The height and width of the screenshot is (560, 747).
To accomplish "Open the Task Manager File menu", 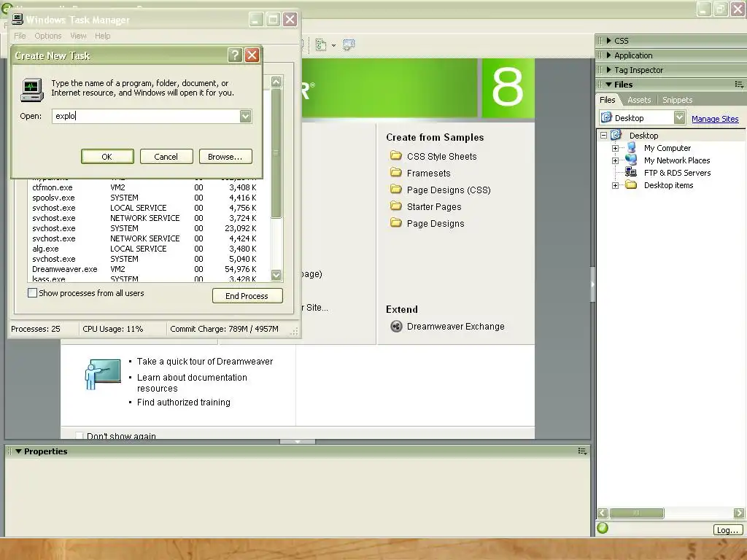I will [x=20, y=36].
